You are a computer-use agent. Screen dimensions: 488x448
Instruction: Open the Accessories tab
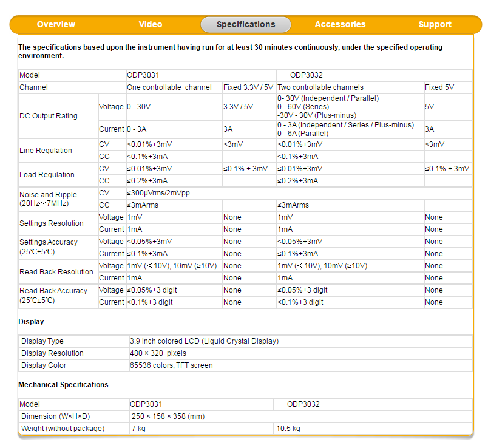click(340, 24)
